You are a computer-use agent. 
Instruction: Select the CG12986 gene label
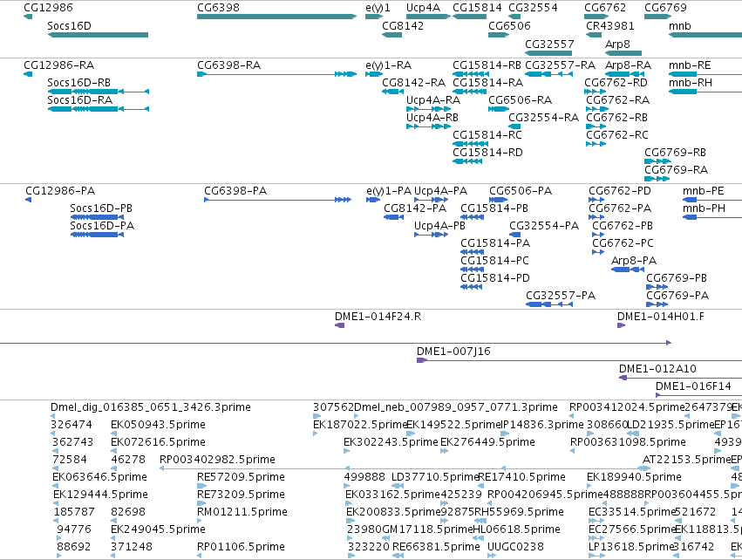pyautogui.click(x=48, y=8)
